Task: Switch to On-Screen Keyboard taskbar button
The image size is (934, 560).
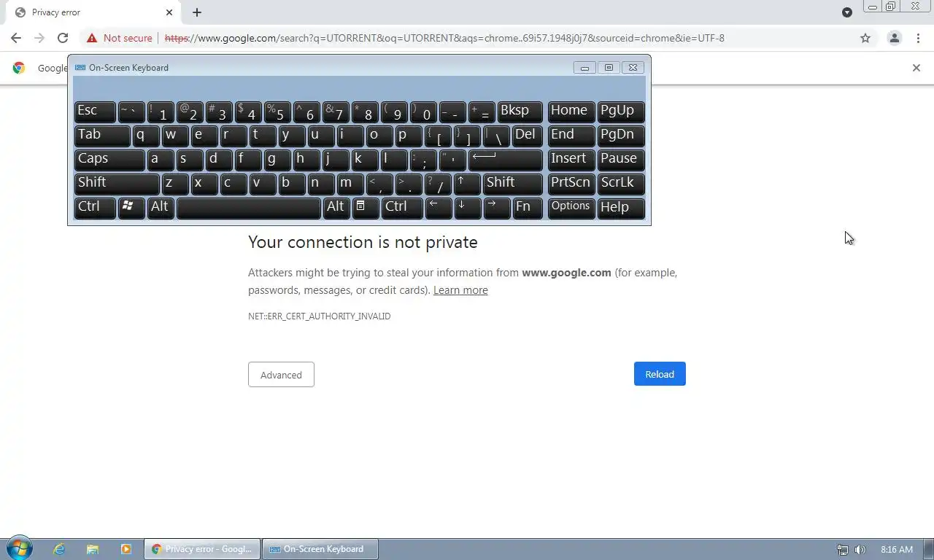Action: [320, 549]
